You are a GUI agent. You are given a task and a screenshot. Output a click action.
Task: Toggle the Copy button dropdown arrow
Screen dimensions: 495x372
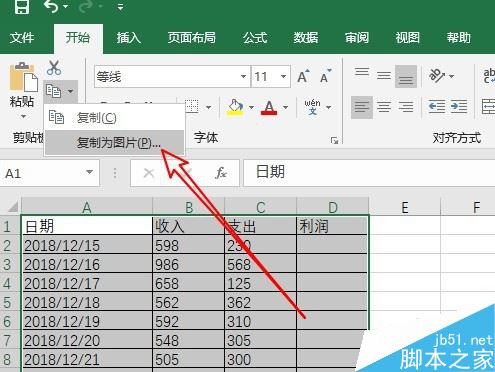pos(70,91)
